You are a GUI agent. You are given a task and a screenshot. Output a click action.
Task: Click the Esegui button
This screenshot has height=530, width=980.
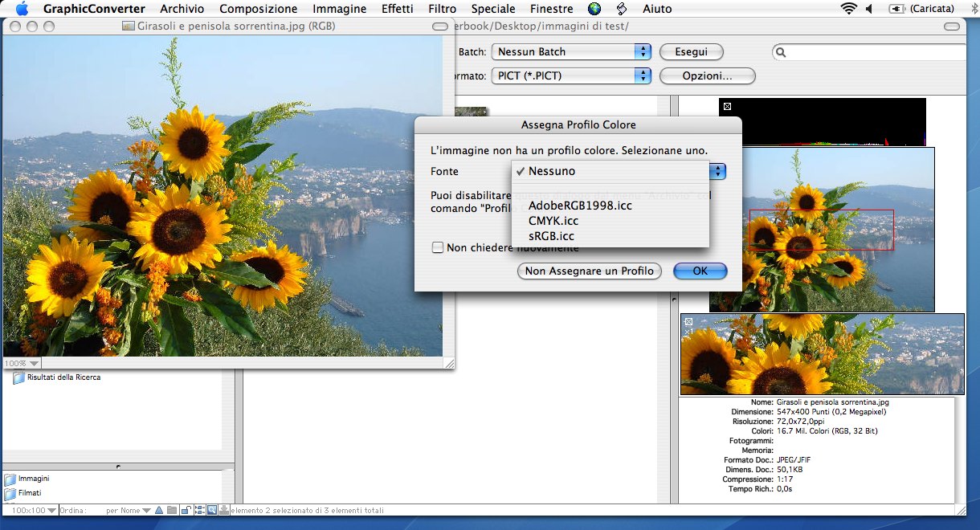(691, 51)
